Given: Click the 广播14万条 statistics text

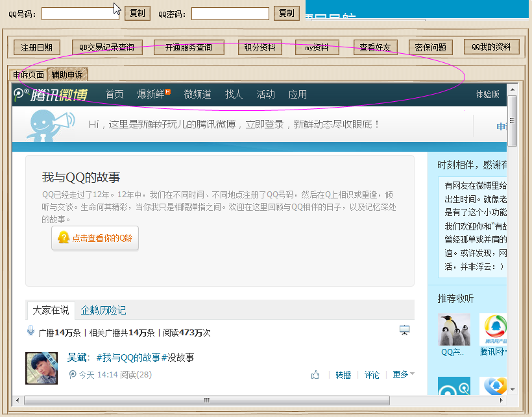Looking at the screenshot, I should point(60,333).
